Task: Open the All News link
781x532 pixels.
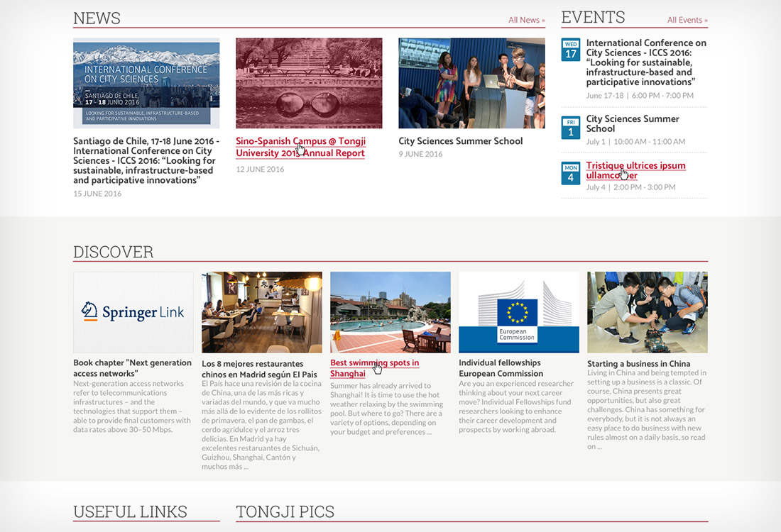Action: pos(526,20)
